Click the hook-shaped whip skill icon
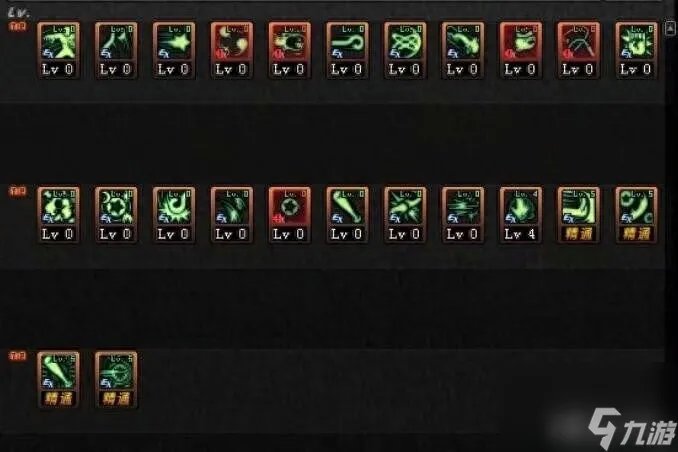Viewport: 678px width, 452px height. [347, 50]
